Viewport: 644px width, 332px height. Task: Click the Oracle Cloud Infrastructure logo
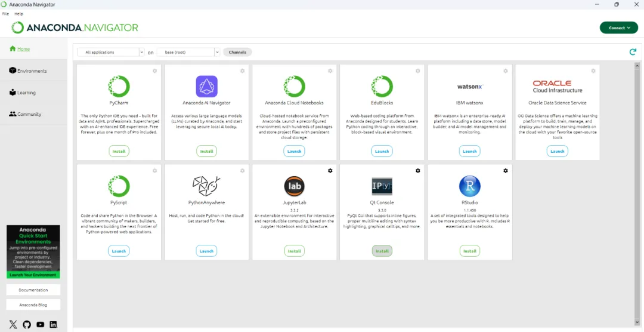pyautogui.click(x=558, y=87)
